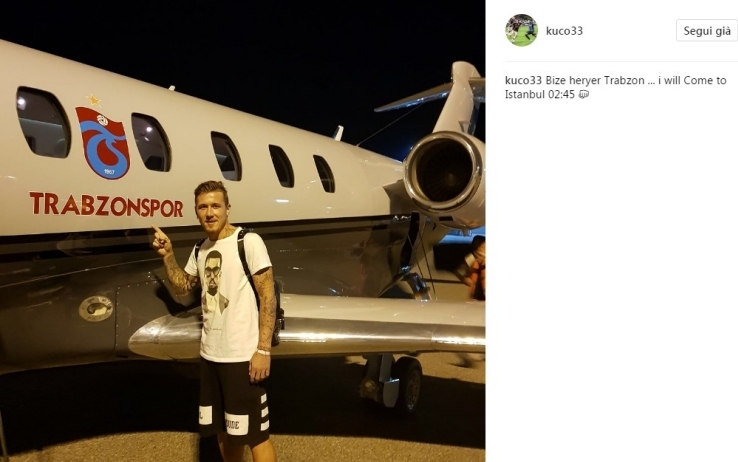738x462 pixels.
Task: Click the emoji at end of caption
Action: [x=584, y=94]
